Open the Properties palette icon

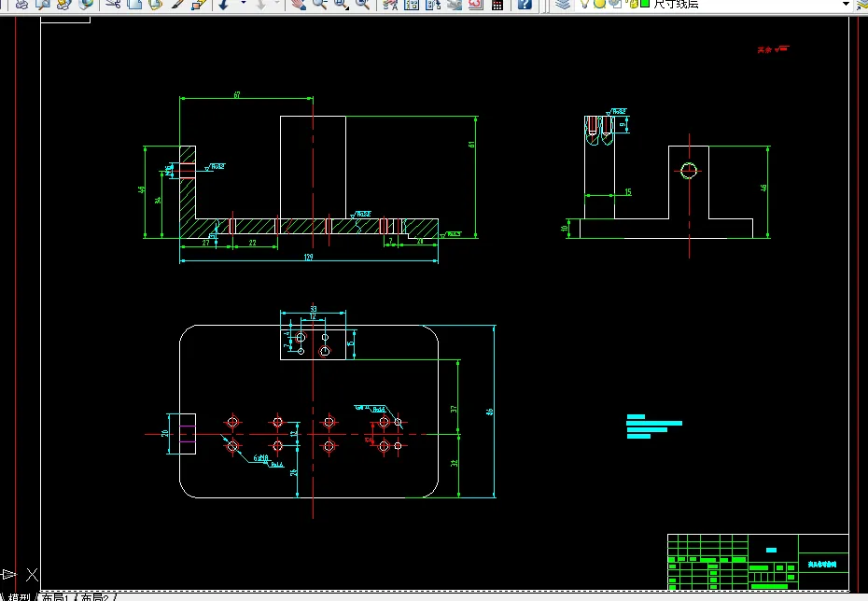tap(390, 5)
